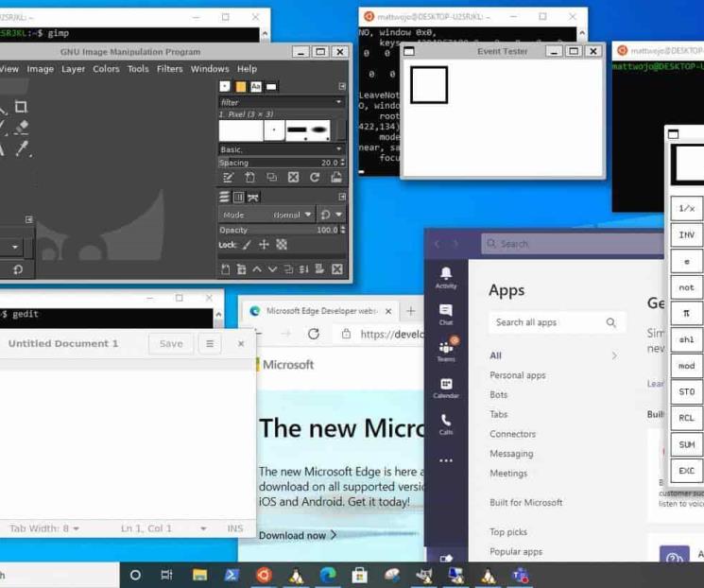Viewport: 704px width, 588px height.
Task: Open the layer Mode Normal dropdown
Action: 266,215
